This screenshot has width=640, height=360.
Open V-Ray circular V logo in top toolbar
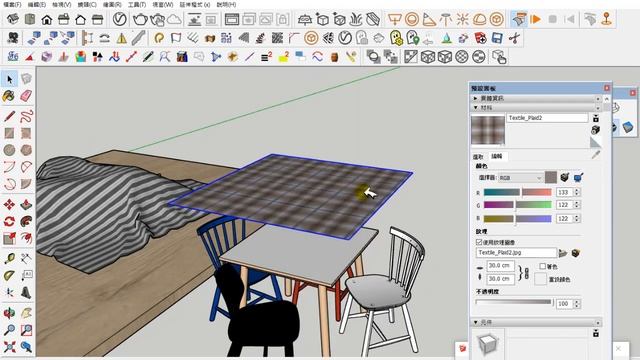(x=119, y=19)
